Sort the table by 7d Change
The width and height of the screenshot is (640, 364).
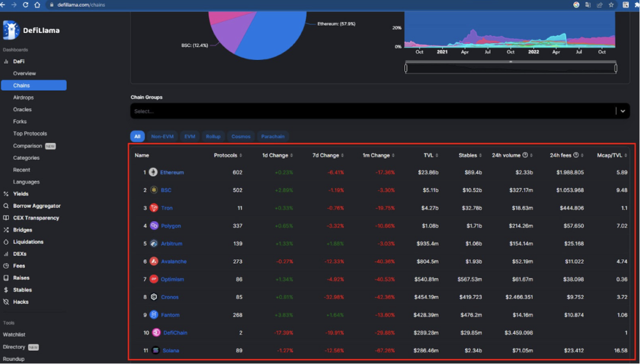(327, 155)
